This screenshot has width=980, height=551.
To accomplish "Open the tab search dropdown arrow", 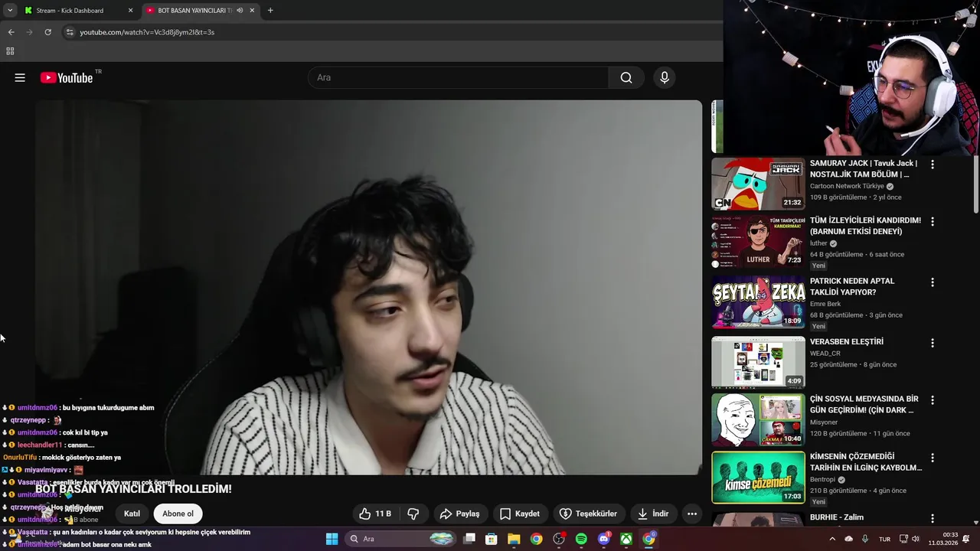I will tap(10, 11).
